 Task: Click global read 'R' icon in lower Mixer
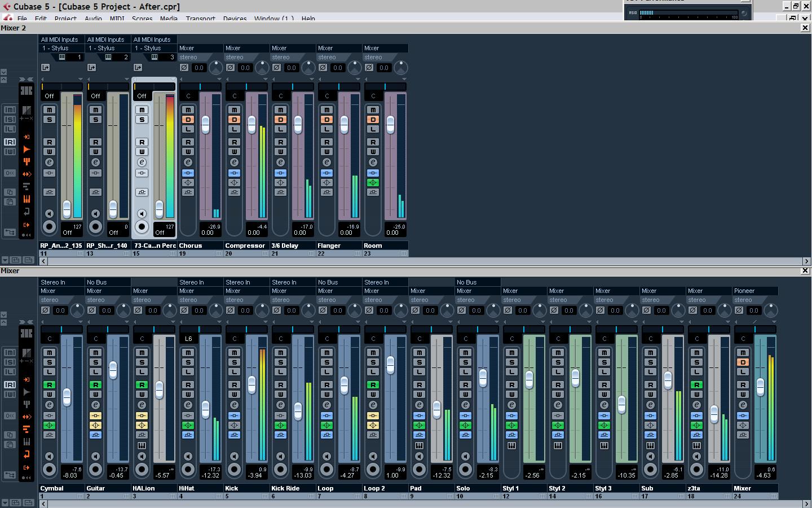(10, 384)
